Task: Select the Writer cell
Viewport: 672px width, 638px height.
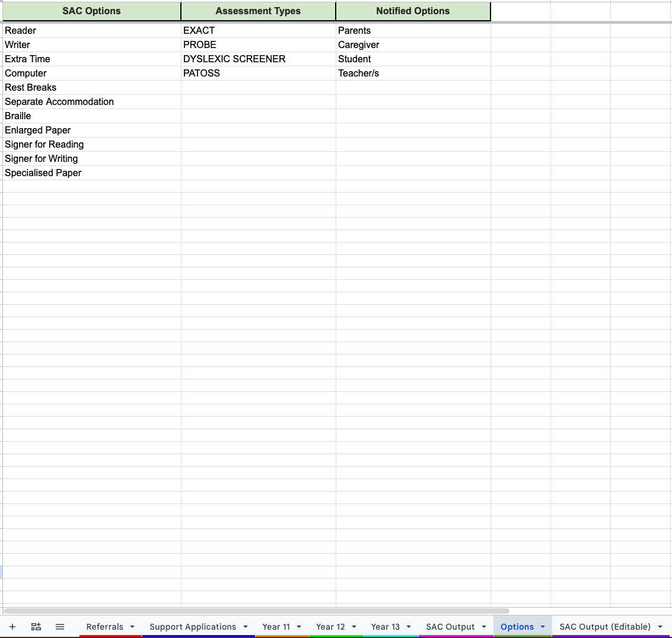Action: pyautogui.click(x=92, y=44)
